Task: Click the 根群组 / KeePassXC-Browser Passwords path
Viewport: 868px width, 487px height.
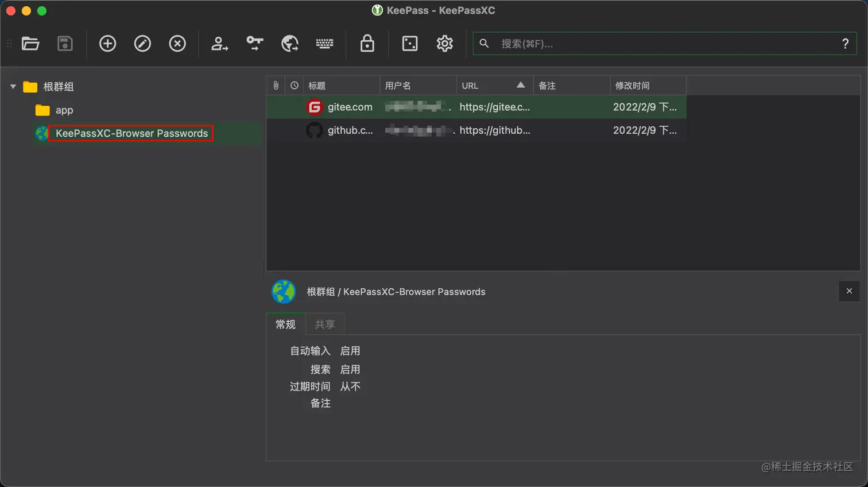Action: (396, 292)
